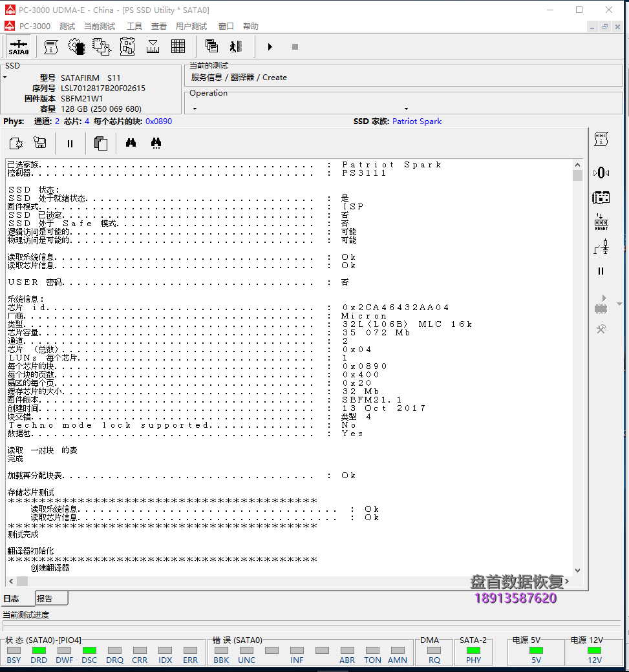Click the ERR status indicator
Screen dimensions: 629x672
pos(190,651)
